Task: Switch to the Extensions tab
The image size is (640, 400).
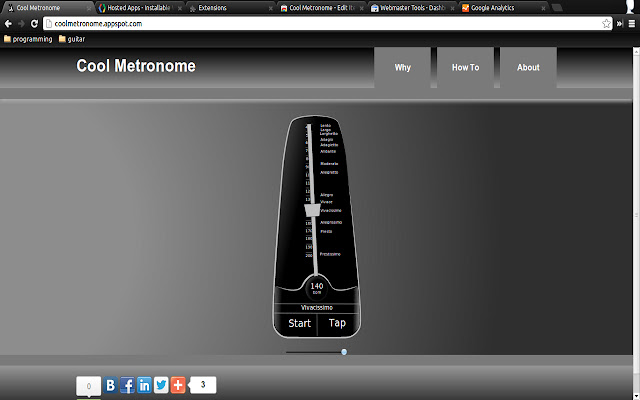Action: click(x=230, y=8)
